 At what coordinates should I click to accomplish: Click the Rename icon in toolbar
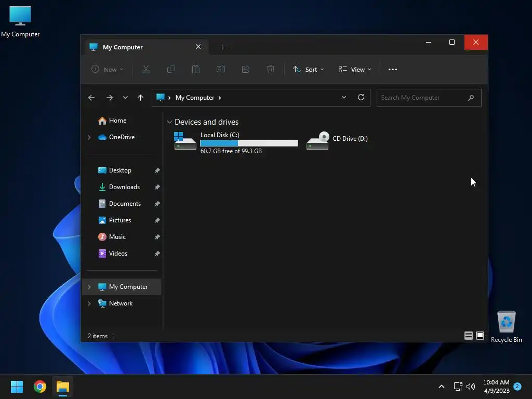tap(220, 69)
